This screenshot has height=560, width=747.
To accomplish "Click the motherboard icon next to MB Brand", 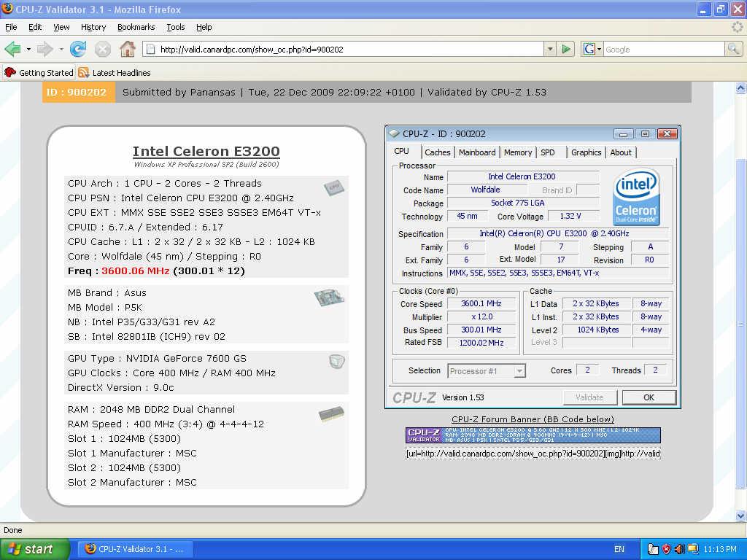I will pyautogui.click(x=329, y=297).
